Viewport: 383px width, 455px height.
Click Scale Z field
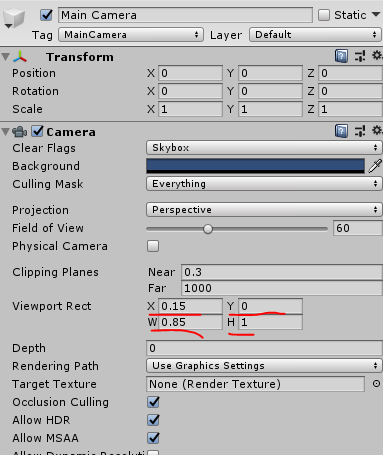coord(350,109)
